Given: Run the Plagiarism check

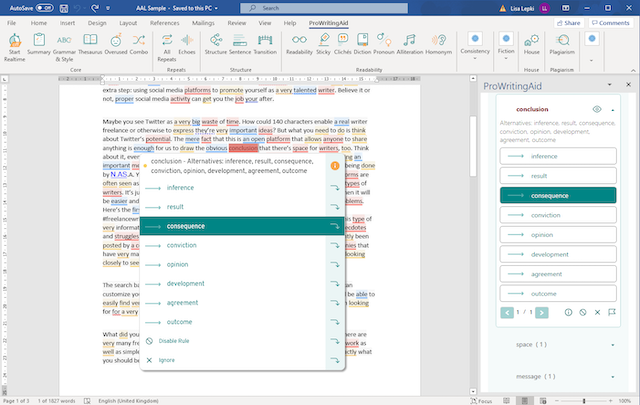Looking at the screenshot, I should pyautogui.click(x=562, y=44).
